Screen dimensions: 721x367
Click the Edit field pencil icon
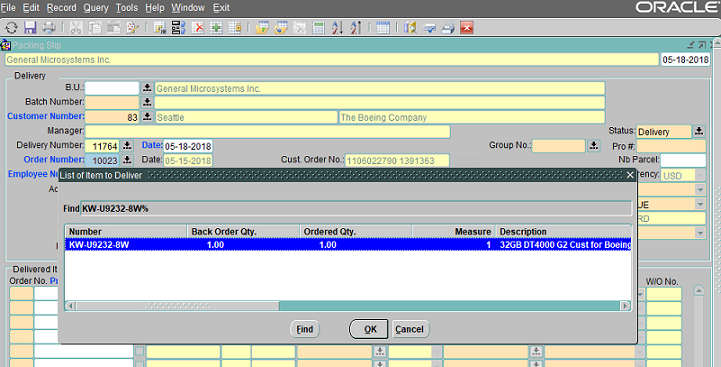tap(132, 28)
